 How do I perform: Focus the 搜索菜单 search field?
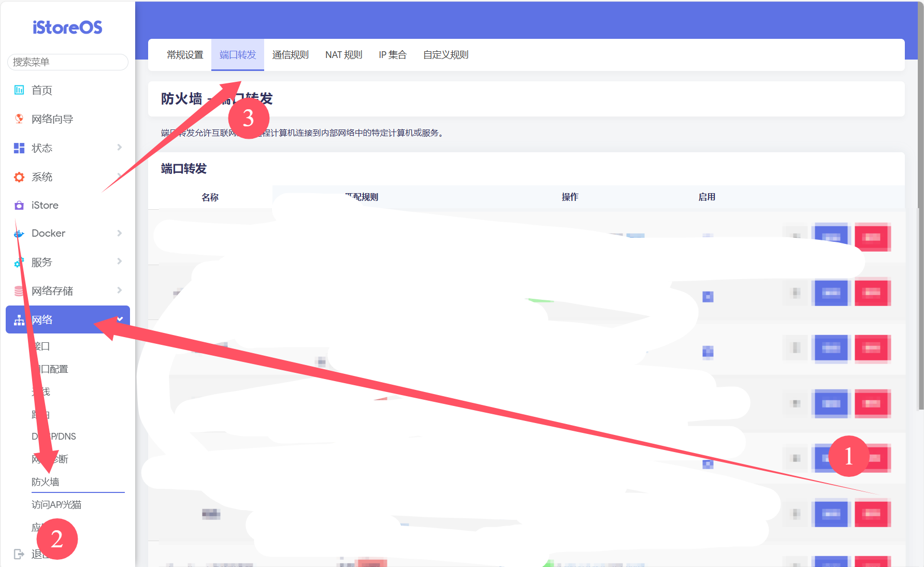pyautogui.click(x=68, y=62)
